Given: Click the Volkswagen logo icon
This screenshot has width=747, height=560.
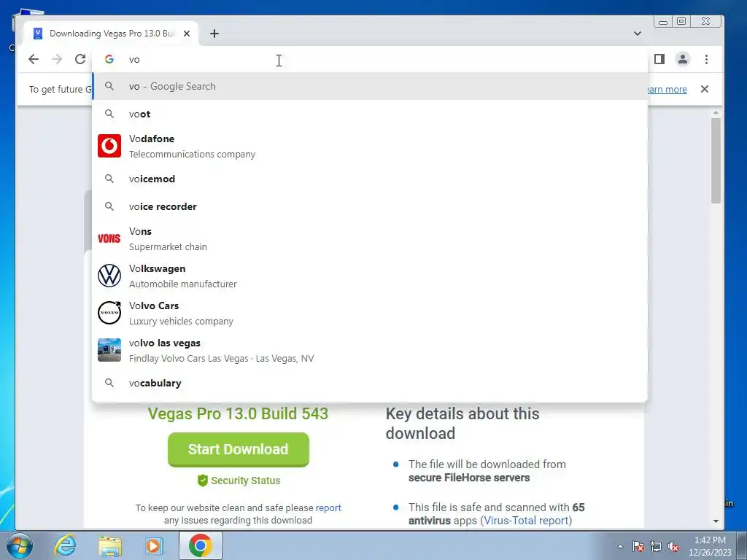Looking at the screenshot, I should click(109, 276).
